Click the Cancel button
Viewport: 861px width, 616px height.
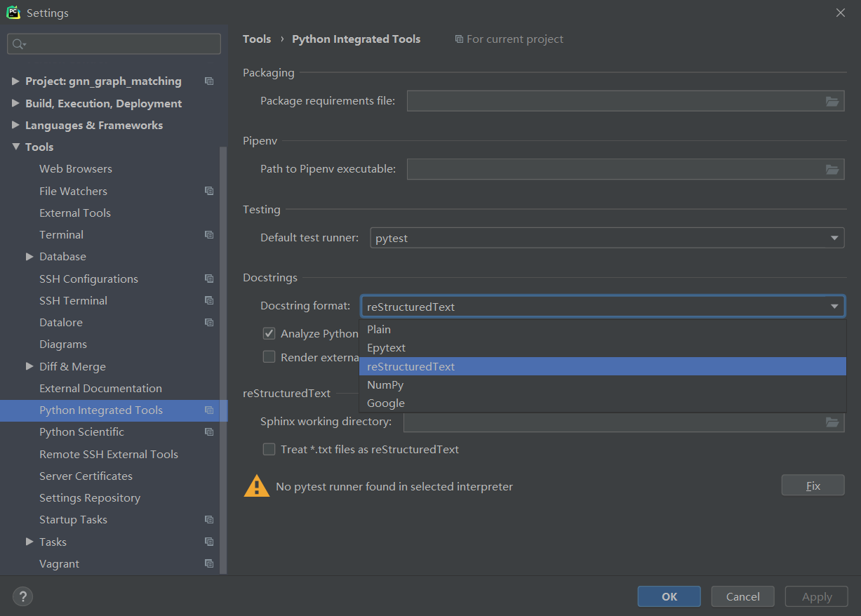pos(743,596)
